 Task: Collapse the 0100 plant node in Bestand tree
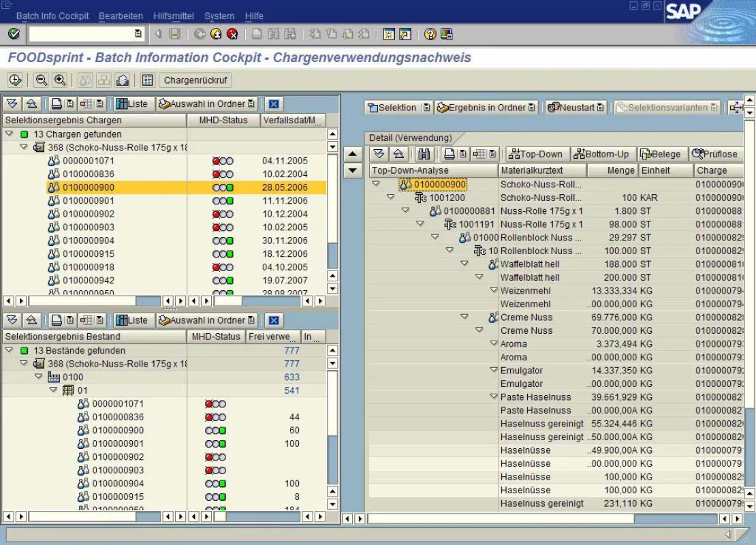(x=39, y=377)
